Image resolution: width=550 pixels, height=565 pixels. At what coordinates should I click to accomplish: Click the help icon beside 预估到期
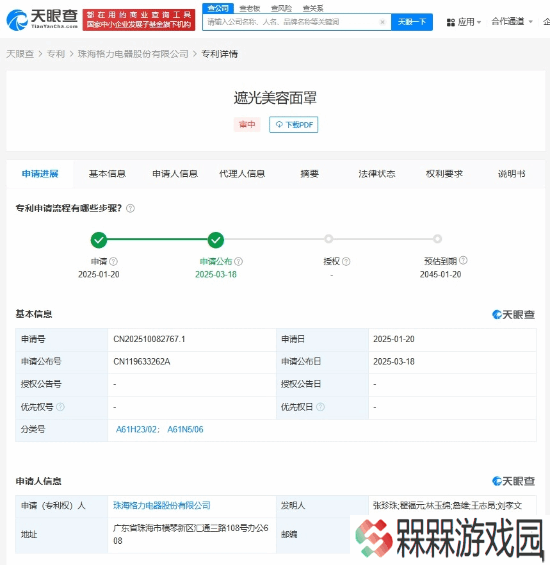coord(463,260)
